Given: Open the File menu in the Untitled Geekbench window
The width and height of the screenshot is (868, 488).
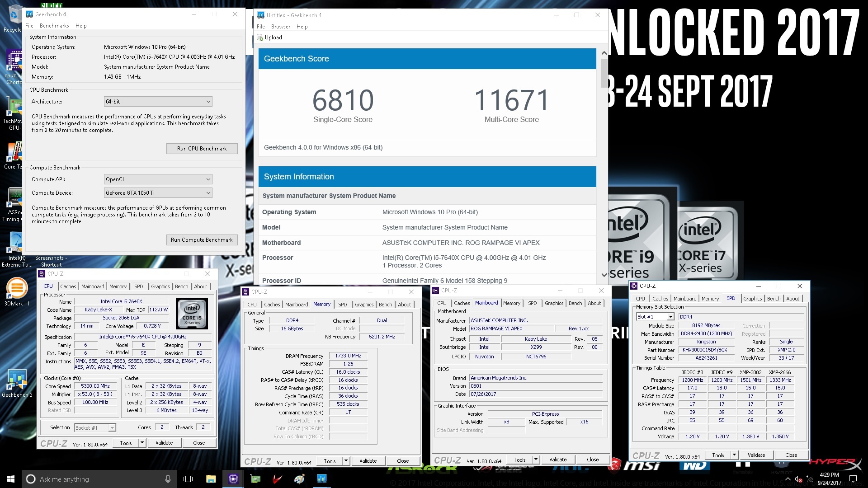Looking at the screenshot, I should click(261, 27).
